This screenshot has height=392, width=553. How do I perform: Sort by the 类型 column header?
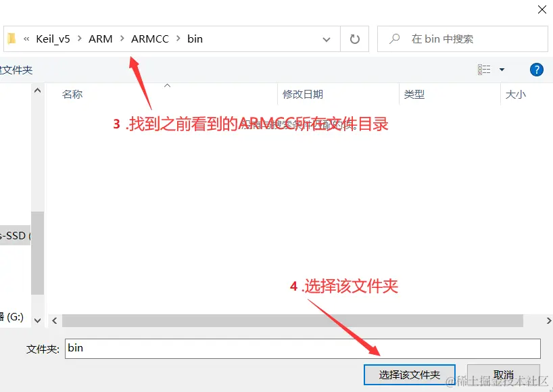tap(414, 94)
